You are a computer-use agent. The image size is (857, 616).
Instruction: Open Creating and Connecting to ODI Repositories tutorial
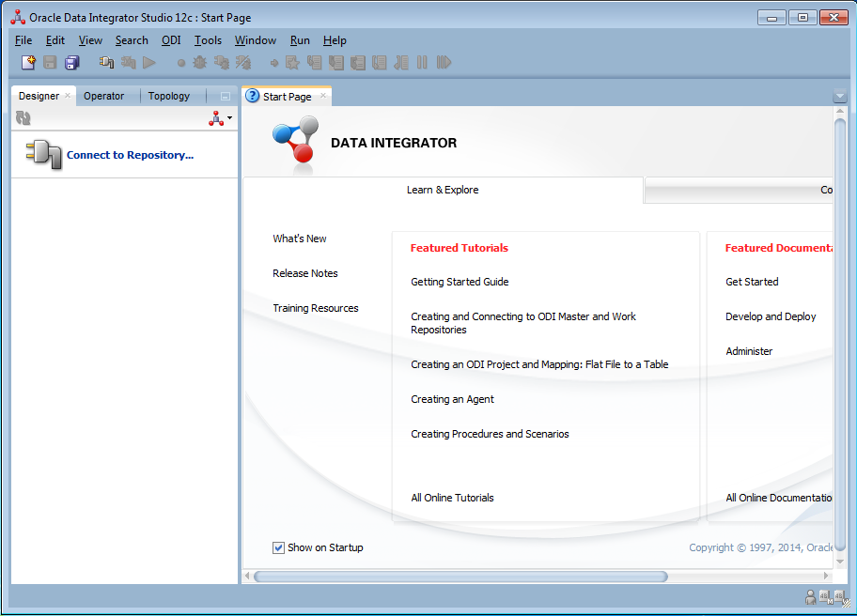coord(523,323)
